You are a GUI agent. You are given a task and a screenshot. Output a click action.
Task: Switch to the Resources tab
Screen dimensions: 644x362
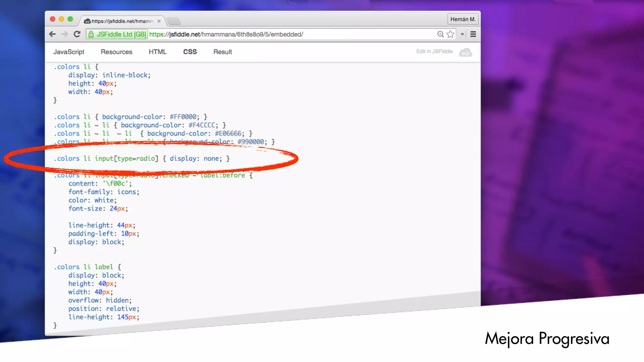point(116,52)
